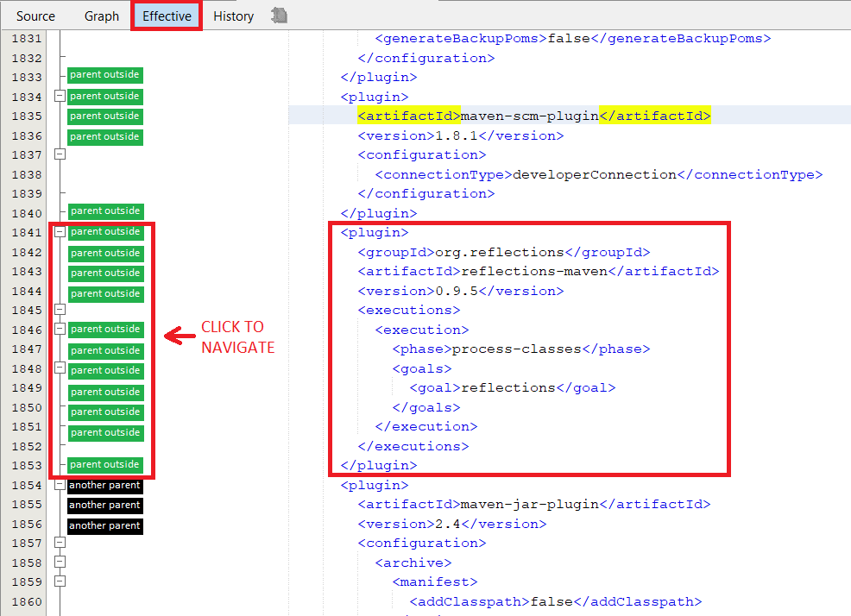Click 'parent outside' badge on line 1836
This screenshot has width=851, height=616.
tap(104, 137)
